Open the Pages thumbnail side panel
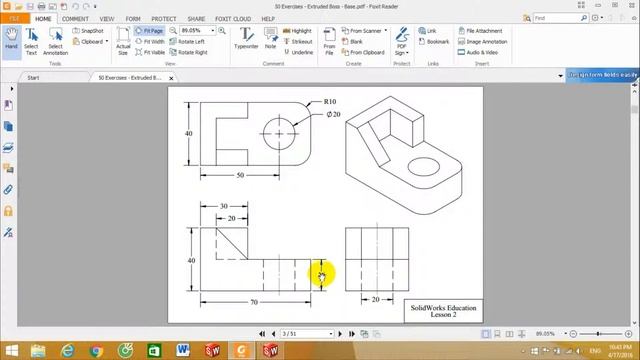The height and width of the screenshot is (360, 640). coord(8,127)
